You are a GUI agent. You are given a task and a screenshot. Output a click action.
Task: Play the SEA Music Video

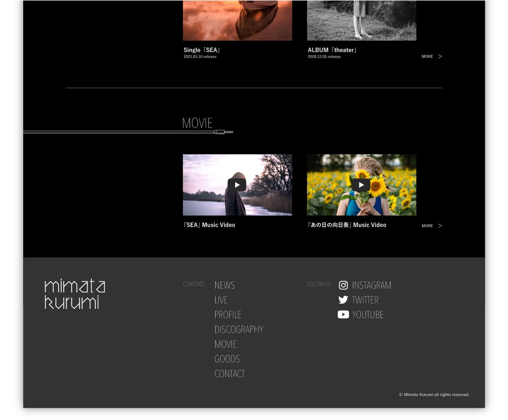point(237,185)
